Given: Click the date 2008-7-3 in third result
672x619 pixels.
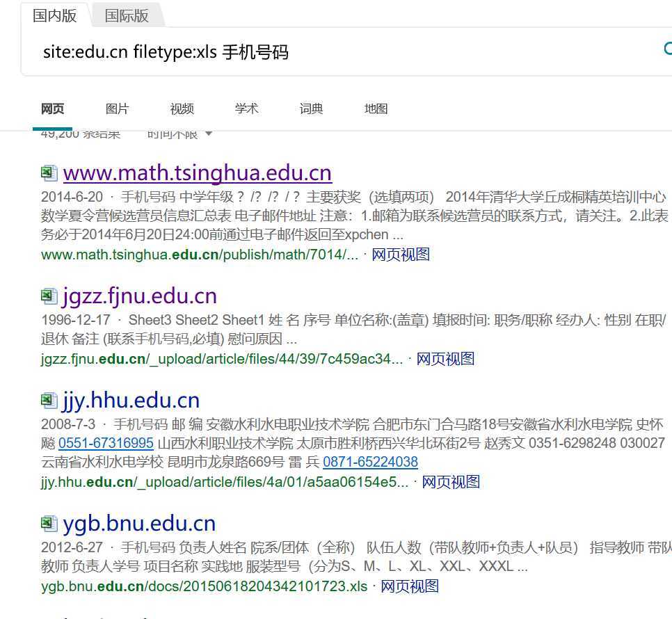Looking at the screenshot, I should 68,424.
